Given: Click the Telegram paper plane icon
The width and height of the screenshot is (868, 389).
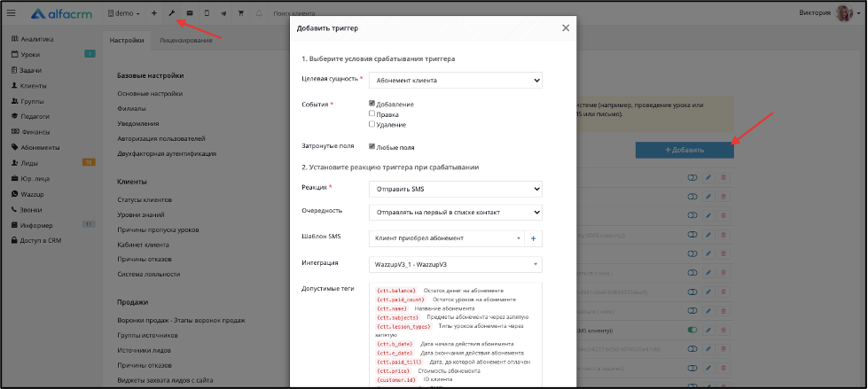Looking at the screenshot, I should (x=223, y=13).
